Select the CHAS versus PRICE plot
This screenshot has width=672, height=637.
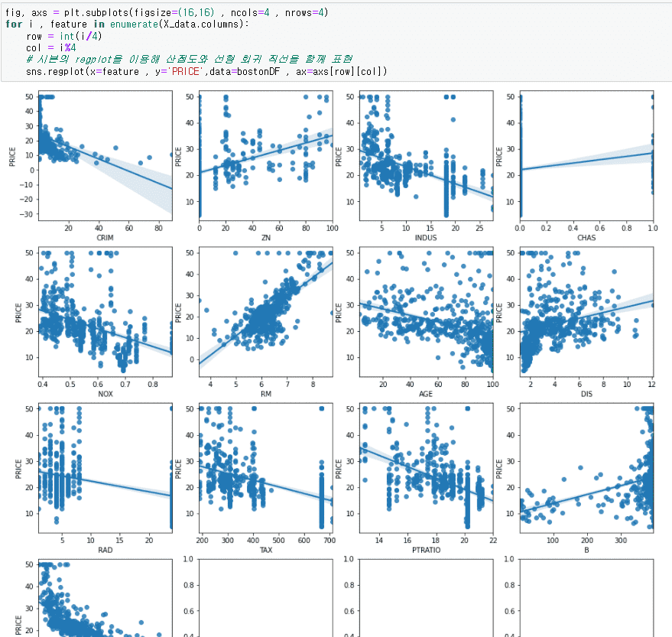pos(586,155)
